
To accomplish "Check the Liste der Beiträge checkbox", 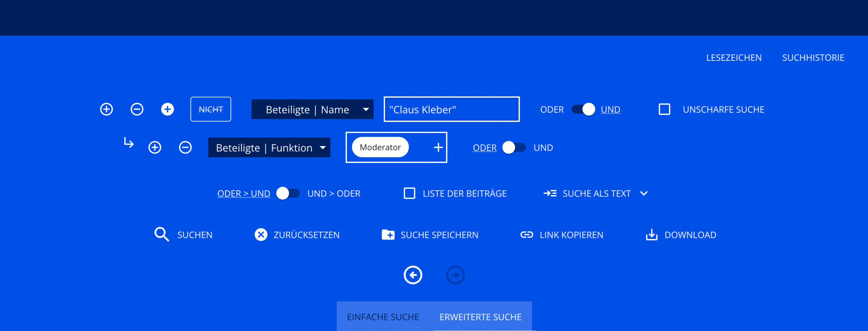I will click(409, 193).
